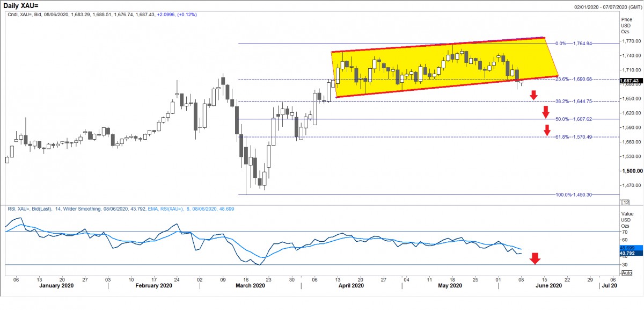Click the June 2020 time axis label
Viewport: 644px width, 310px height.
548,286
